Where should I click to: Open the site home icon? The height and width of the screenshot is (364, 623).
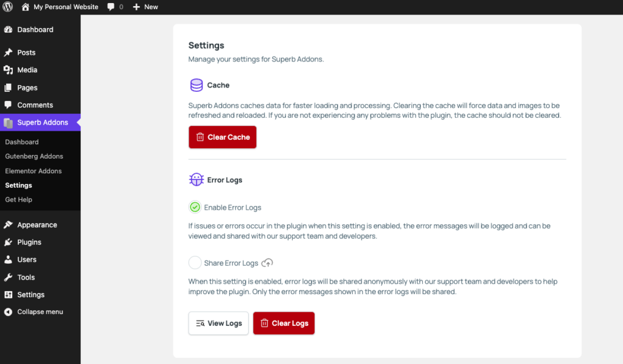click(x=26, y=7)
